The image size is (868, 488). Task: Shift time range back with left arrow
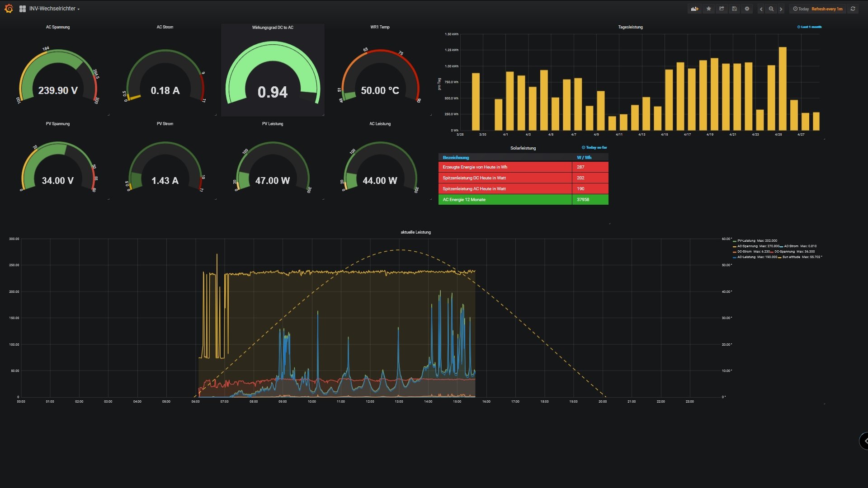click(x=761, y=9)
